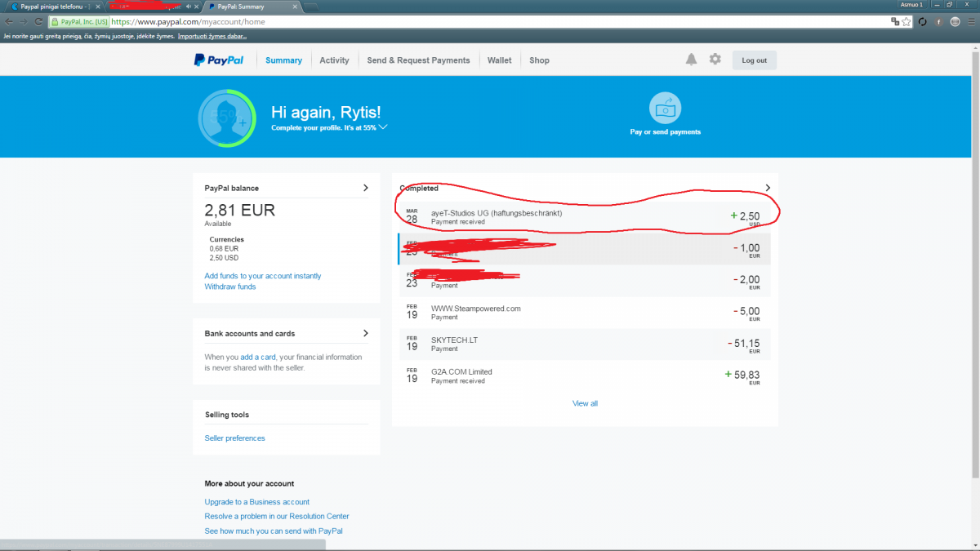Click the browser forward arrow

tap(23, 22)
